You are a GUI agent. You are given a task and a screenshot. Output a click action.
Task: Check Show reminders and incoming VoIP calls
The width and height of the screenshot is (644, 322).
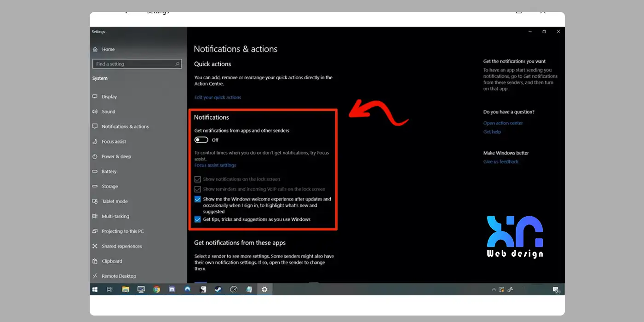pos(198,189)
